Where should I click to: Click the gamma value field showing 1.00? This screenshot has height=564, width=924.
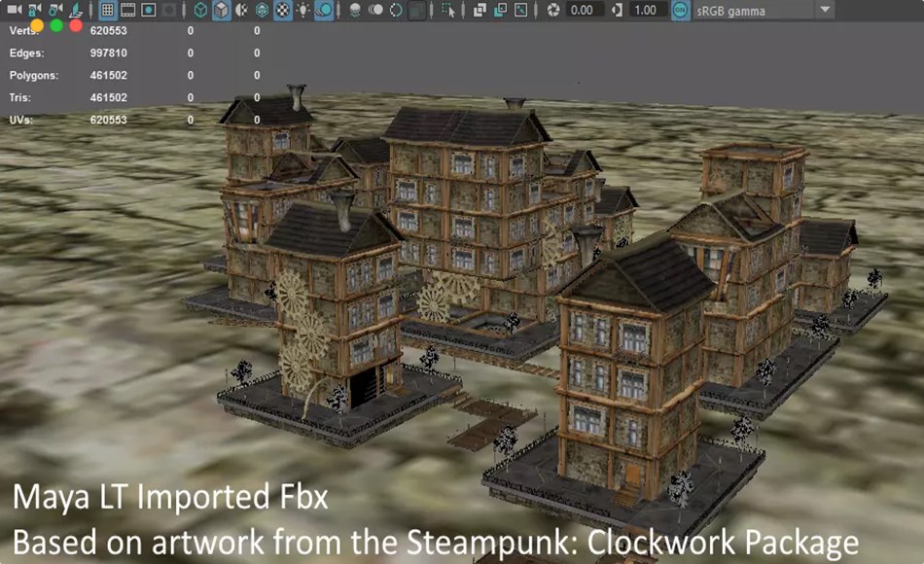point(645,9)
